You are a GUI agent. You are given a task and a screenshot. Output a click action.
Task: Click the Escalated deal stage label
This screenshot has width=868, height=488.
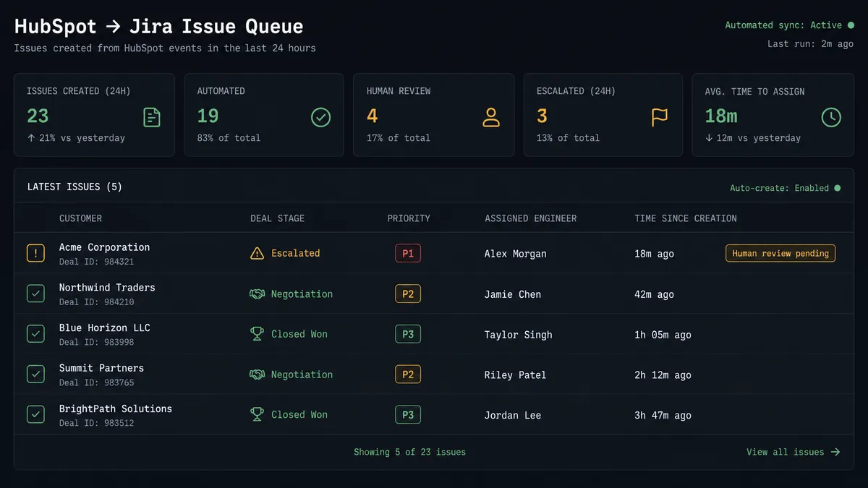[295, 253]
